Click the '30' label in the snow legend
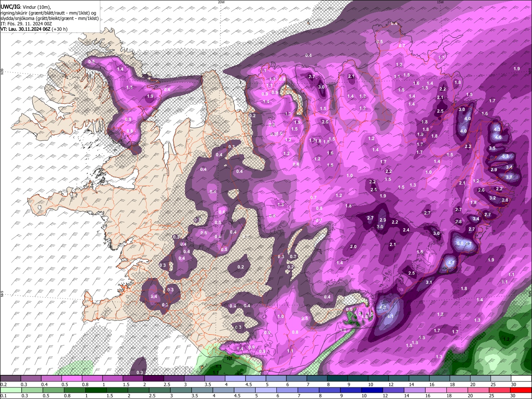 pyautogui.click(x=514, y=384)
